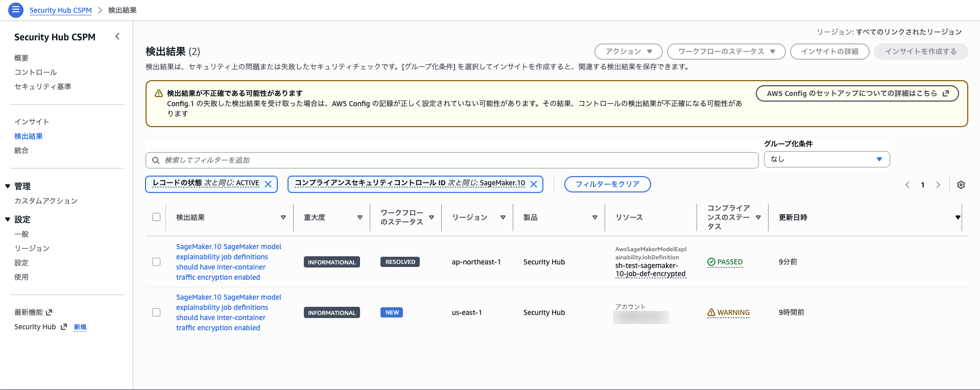Image resolution: width=980 pixels, height=390 pixels.
Task: Sort by the 検出結果 column arrow
Action: 283,217
